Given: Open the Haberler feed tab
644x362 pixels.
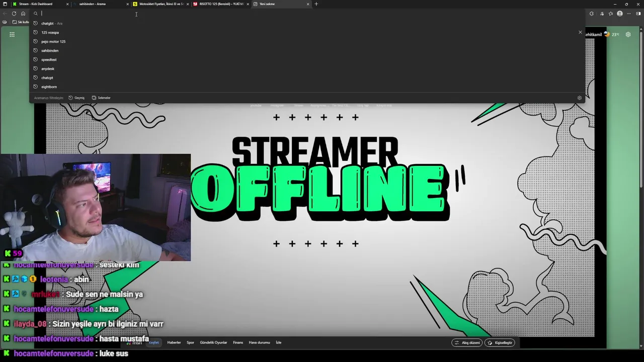Looking at the screenshot, I should tap(174, 342).
